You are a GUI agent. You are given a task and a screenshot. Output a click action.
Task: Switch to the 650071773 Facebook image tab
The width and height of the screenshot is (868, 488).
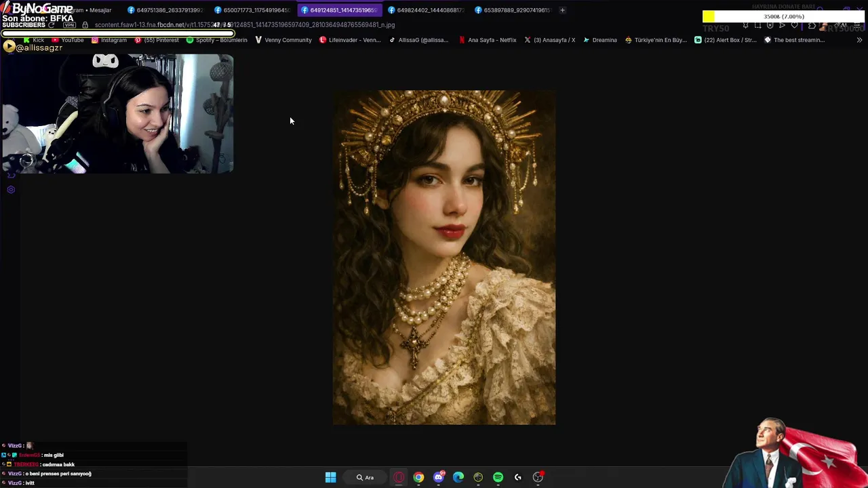coord(252,10)
